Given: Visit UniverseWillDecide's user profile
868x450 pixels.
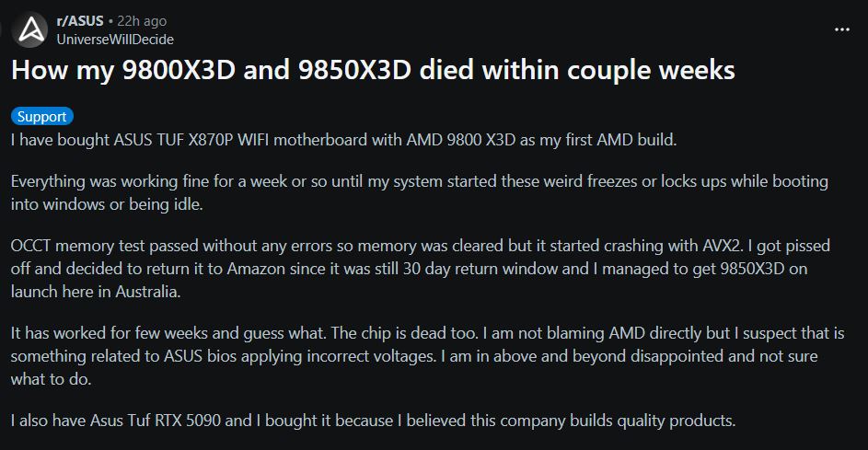Looking at the screenshot, I should pos(114,39).
